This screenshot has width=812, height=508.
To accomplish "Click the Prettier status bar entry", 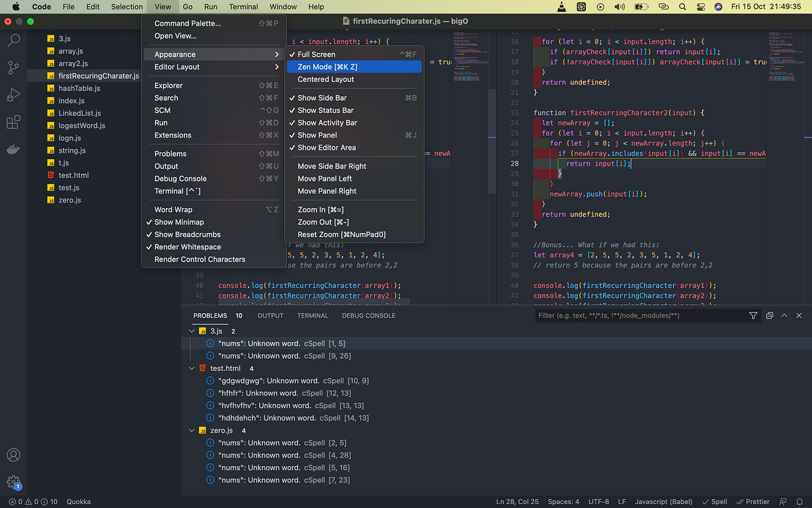I will pyautogui.click(x=753, y=501).
